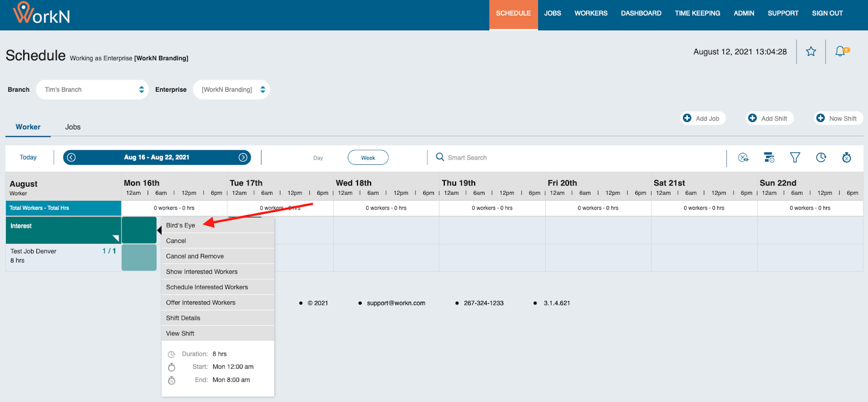Click the favorites star icon
868x402 pixels.
coord(811,52)
